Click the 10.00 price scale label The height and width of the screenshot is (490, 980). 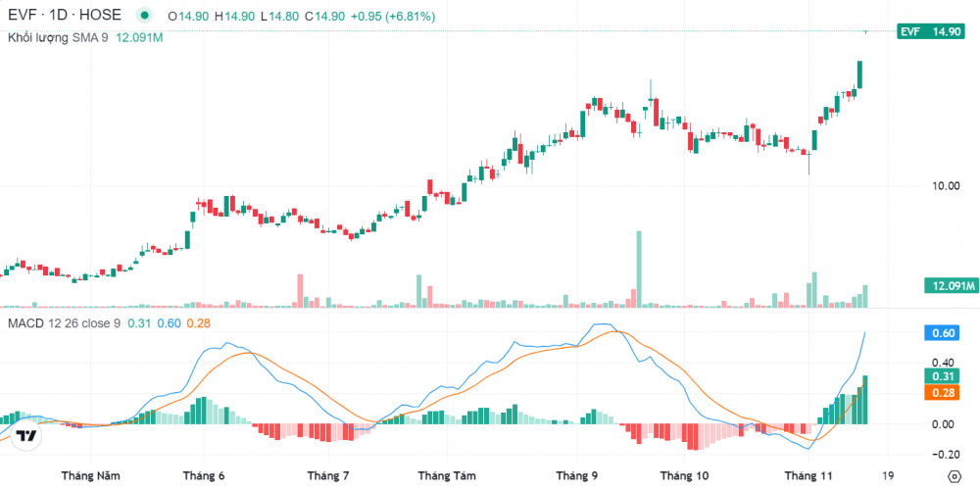pyautogui.click(x=945, y=186)
